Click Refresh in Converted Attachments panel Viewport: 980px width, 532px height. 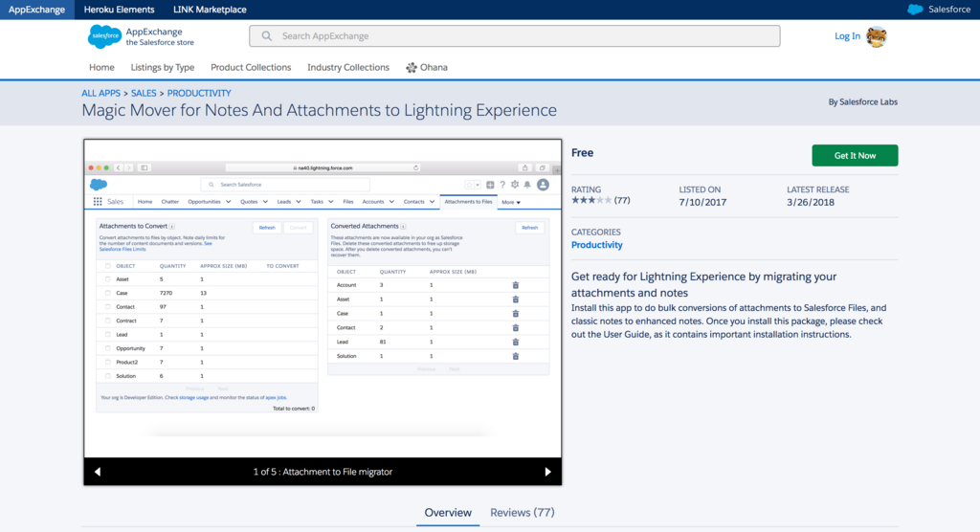[529, 228]
